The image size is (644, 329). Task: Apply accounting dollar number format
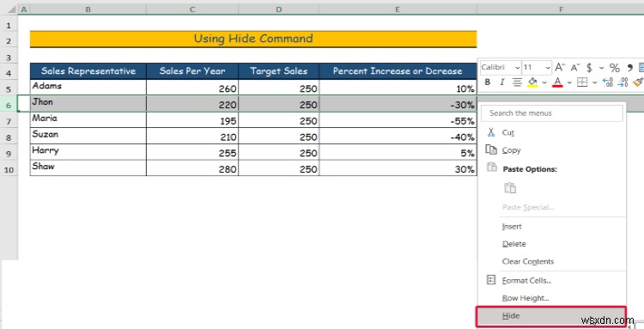click(589, 67)
